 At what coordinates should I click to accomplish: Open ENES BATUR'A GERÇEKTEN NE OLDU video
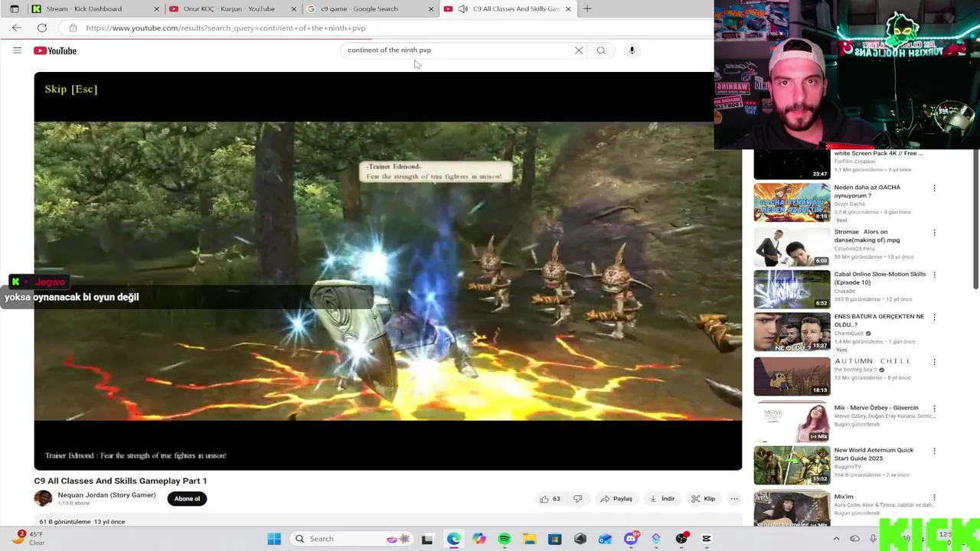pyautogui.click(x=792, y=332)
